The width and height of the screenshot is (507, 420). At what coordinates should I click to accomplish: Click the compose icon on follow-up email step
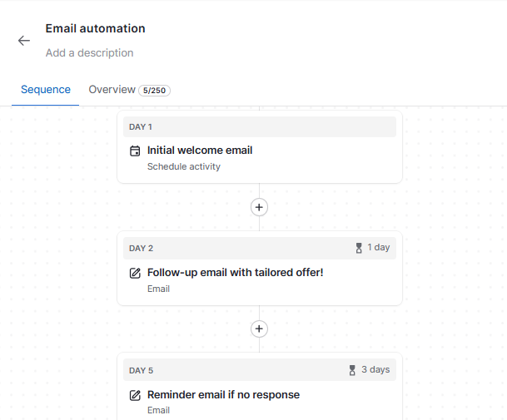coord(135,273)
